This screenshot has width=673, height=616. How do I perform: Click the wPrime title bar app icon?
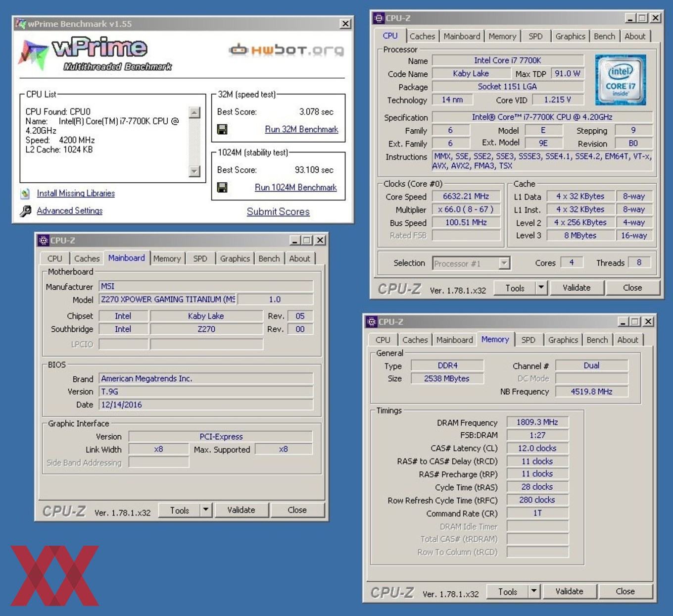pos(20,24)
